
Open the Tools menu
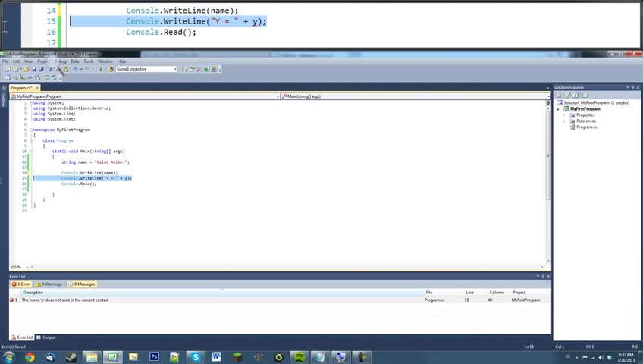click(x=89, y=61)
